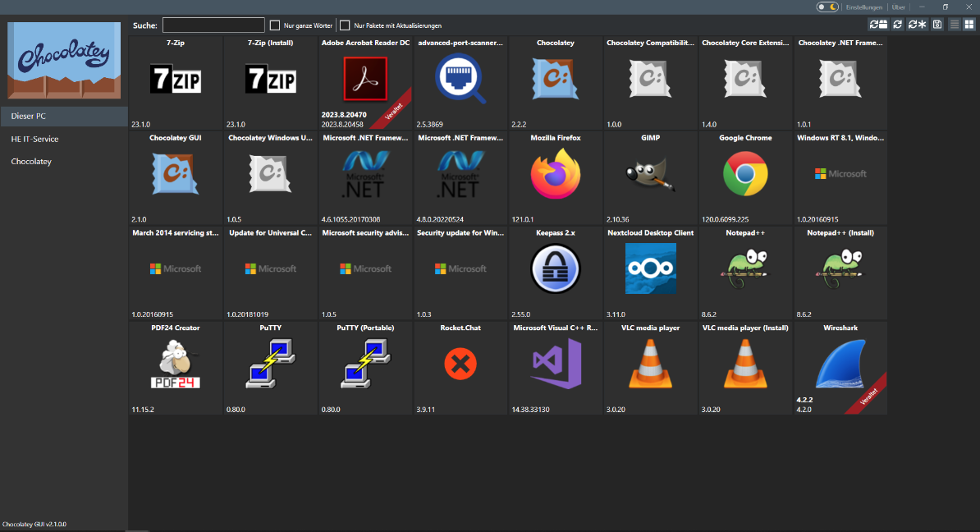980x532 pixels.
Task: Click the refresh packages icon
Action: [898, 25]
